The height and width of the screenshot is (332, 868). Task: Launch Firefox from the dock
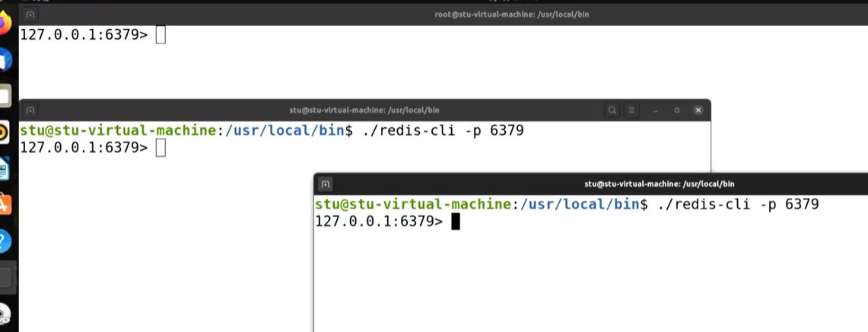(x=4, y=24)
